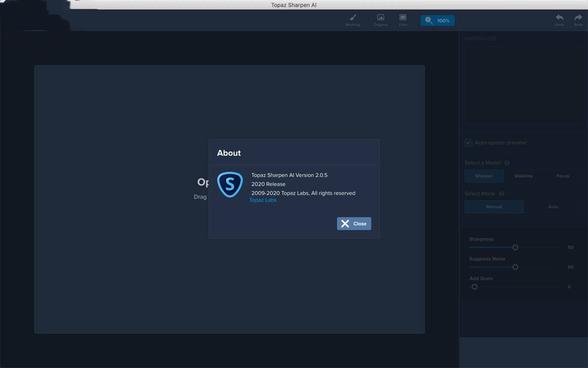Click the Sharpness value 50

click(x=570, y=248)
